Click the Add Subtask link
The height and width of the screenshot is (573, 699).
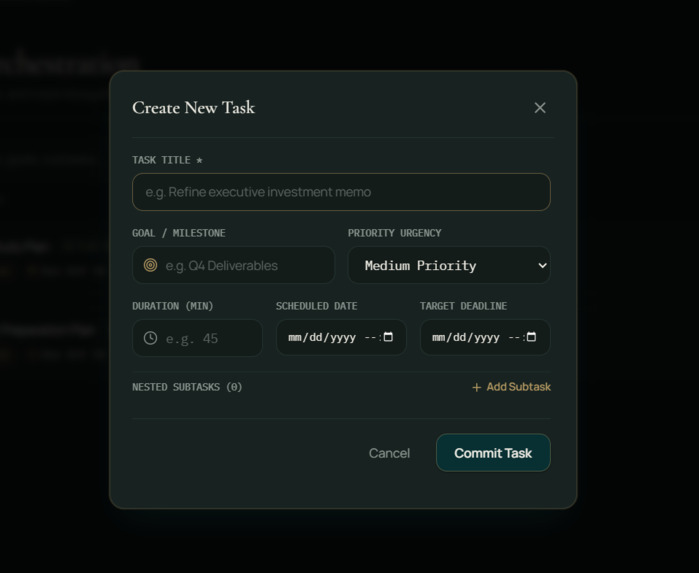pyautogui.click(x=511, y=387)
